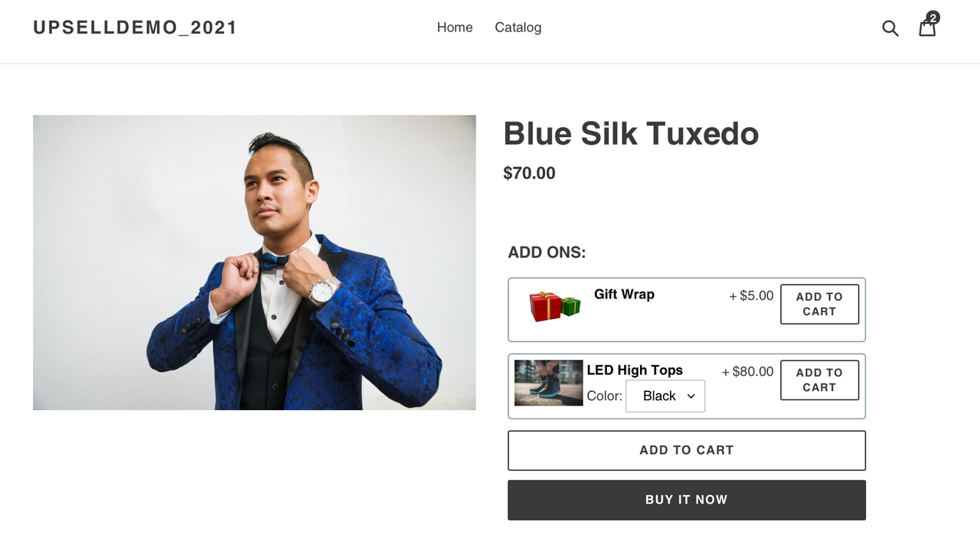980x551 pixels.
Task: Click the $70.00 product price
Action: pyautogui.click(x=529, y=173)
